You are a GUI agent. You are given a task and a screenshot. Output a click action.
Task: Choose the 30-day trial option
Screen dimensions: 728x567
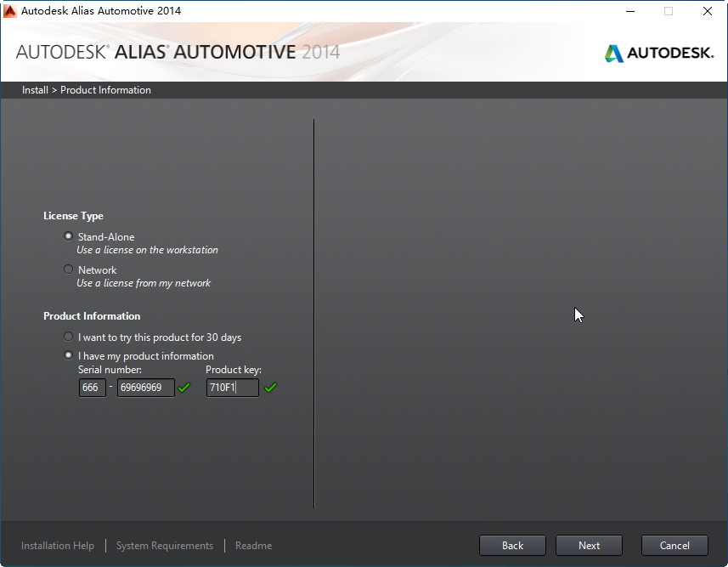click(x=68, y=337)
